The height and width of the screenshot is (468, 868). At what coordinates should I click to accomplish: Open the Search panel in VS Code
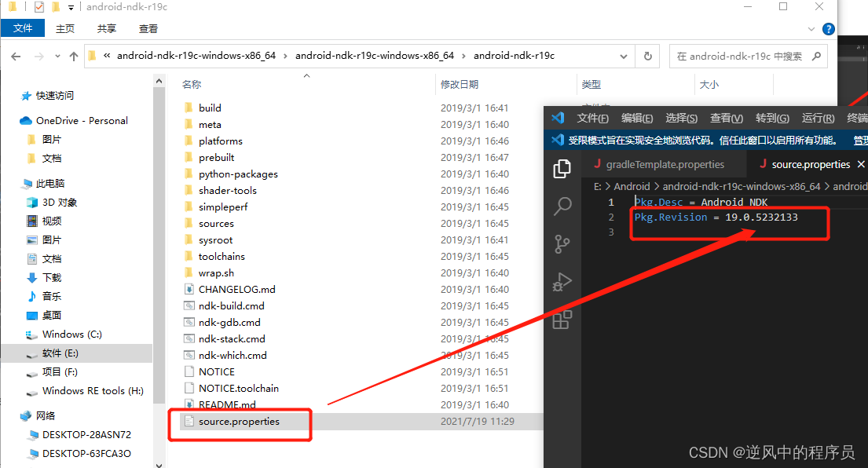pyautogui.click(x=562, y=206)
